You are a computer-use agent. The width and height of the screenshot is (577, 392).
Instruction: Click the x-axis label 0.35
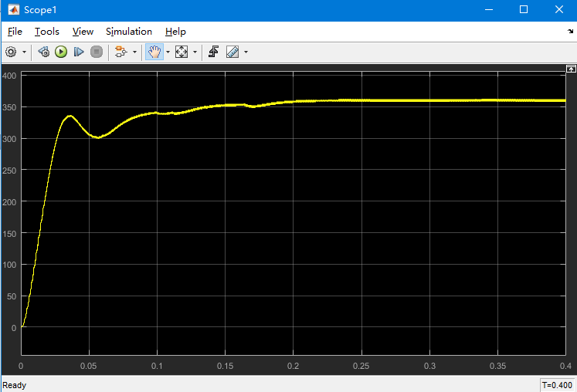497,366
